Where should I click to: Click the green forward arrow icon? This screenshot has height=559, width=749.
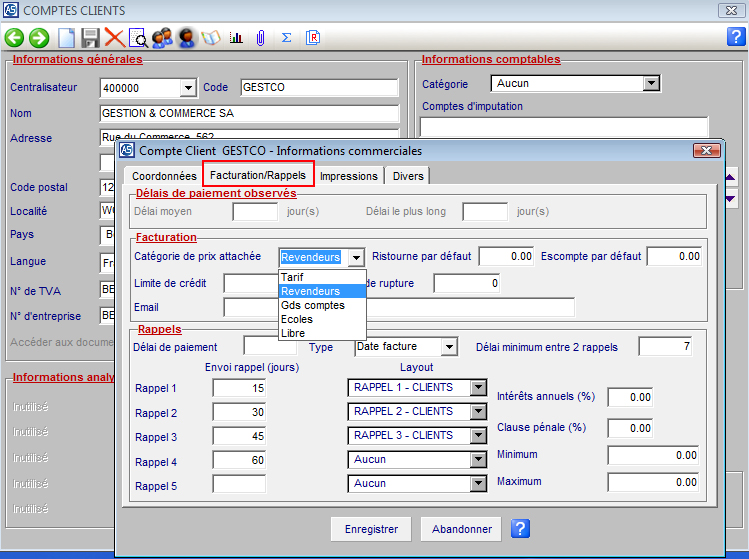coord(39,38)
